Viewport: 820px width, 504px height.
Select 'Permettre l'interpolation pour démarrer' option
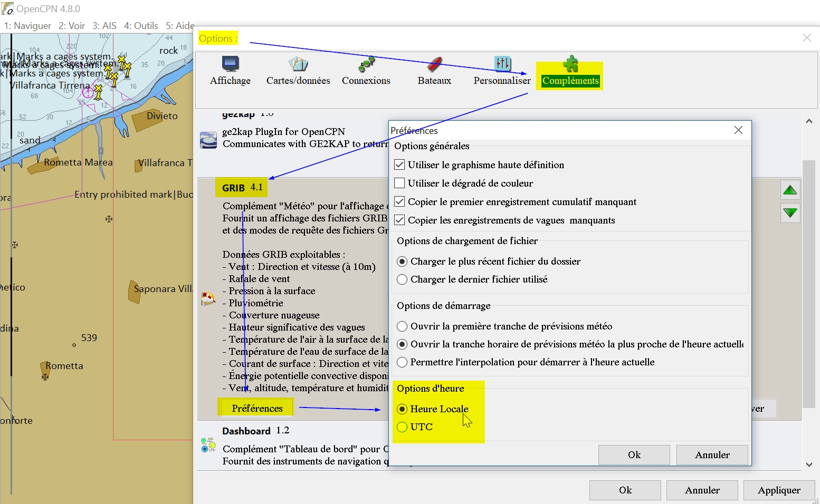click(402, 362)
